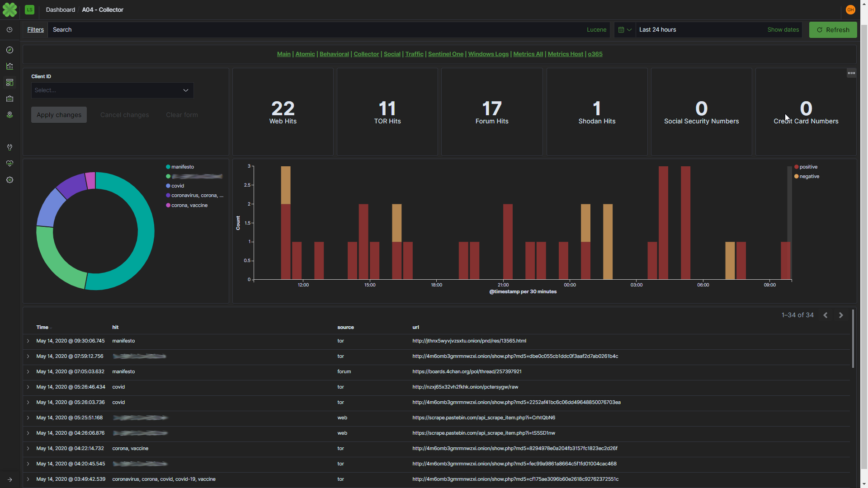Open o365 dashboard link
Viewport: 868px width, 488px height.
tap(595, 54)
